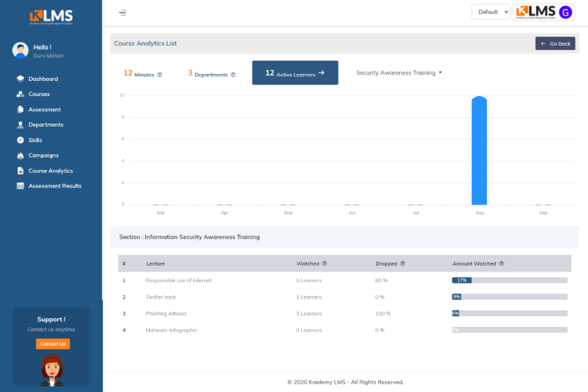Click '5 Learners' watched value
The image size is (588, 392).
tap(309, 280)
